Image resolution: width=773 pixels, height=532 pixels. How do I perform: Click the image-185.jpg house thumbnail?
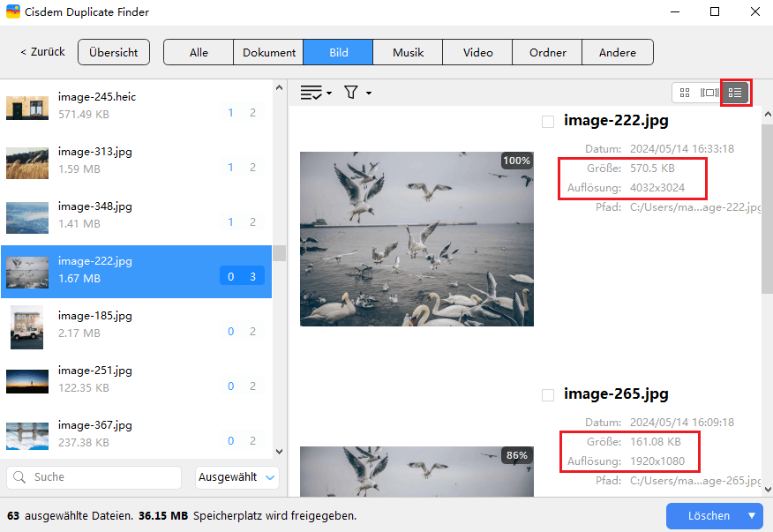(x=27, y=327)
